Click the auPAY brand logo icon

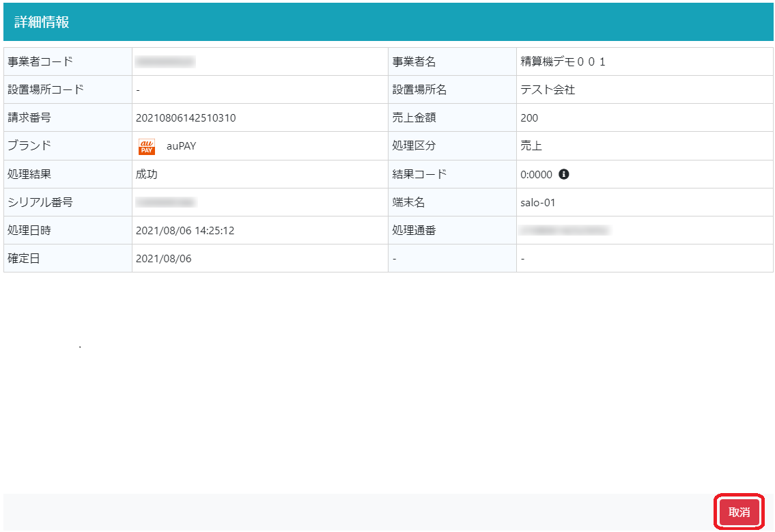tap(147, 146)
